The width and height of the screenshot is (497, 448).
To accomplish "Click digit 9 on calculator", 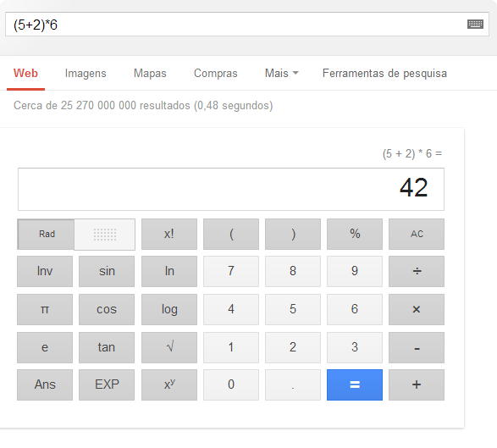I will pos(355,271).
